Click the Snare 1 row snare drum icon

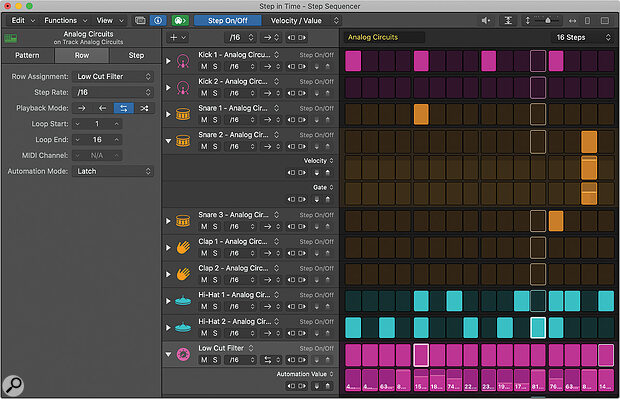183,114
